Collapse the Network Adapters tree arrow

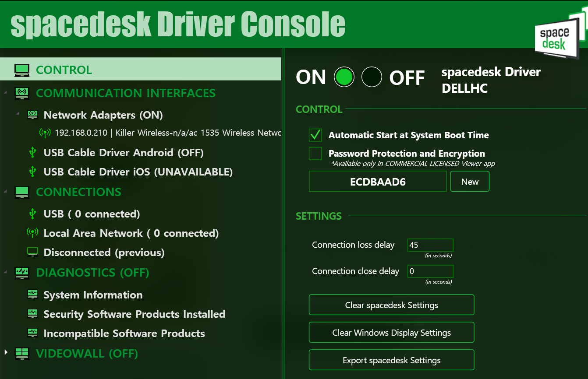pyautogui.click(x=18, y=114)
